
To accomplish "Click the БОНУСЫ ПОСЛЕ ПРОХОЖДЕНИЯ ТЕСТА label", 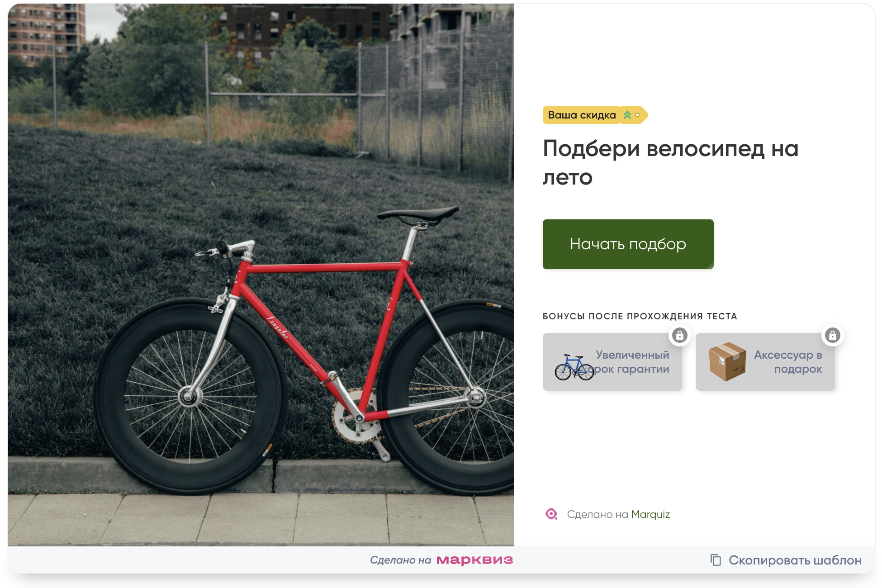I will click(x=640, y=316).
